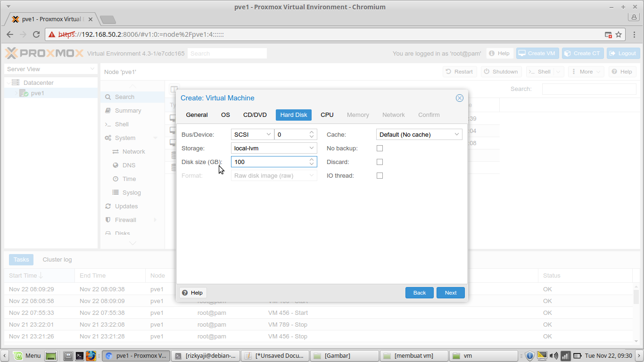
Task: Open the Cluster log tab
Action: (x=58, y=260)
